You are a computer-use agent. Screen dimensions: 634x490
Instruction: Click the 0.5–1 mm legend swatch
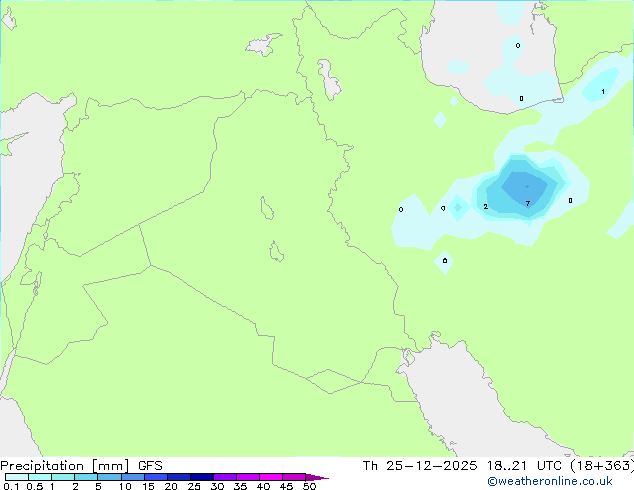[40, 477]
